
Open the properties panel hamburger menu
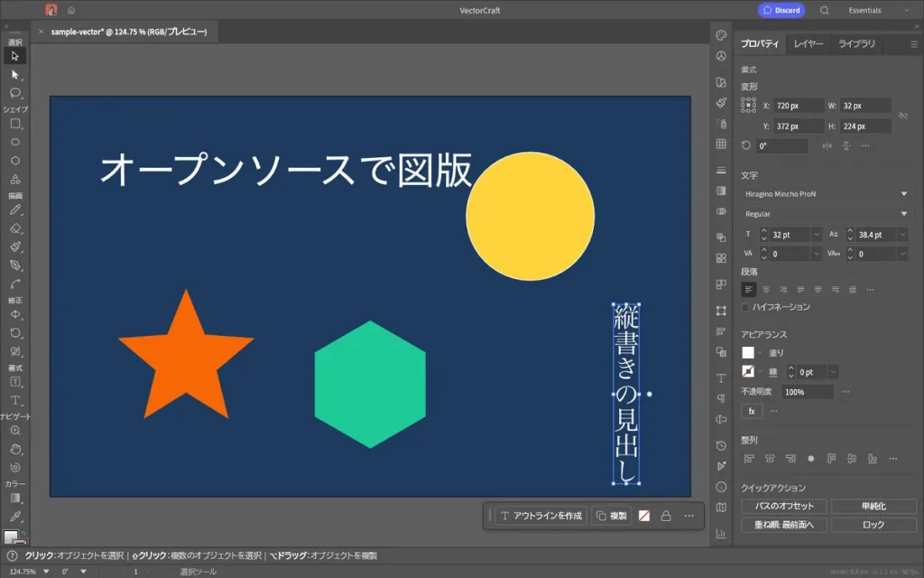(914, 44)
